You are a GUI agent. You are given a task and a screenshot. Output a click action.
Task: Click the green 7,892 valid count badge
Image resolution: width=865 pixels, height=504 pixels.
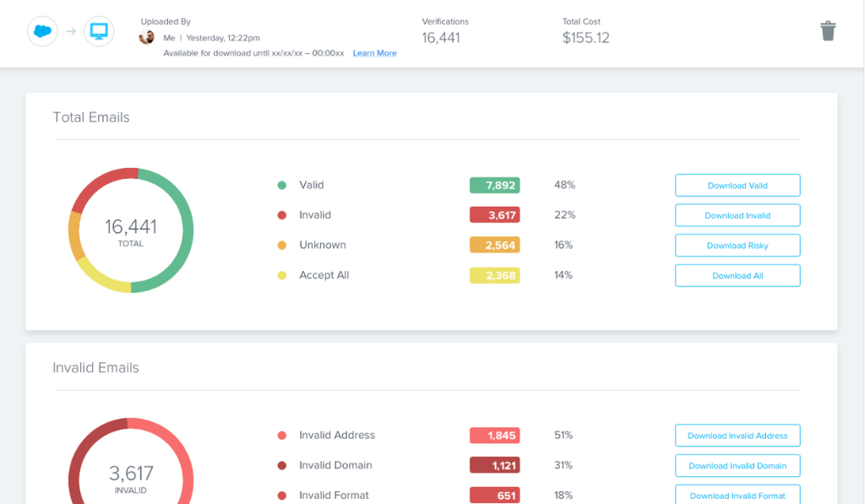(495, 185)
